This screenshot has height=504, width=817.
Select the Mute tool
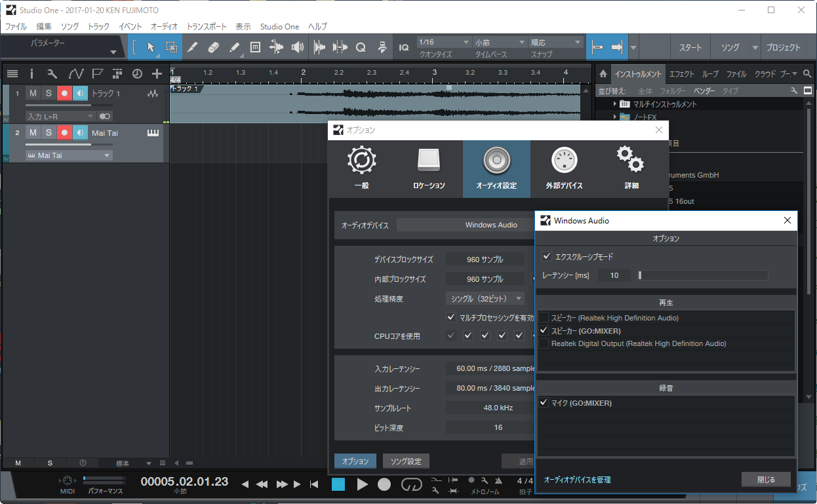(256, 47)
